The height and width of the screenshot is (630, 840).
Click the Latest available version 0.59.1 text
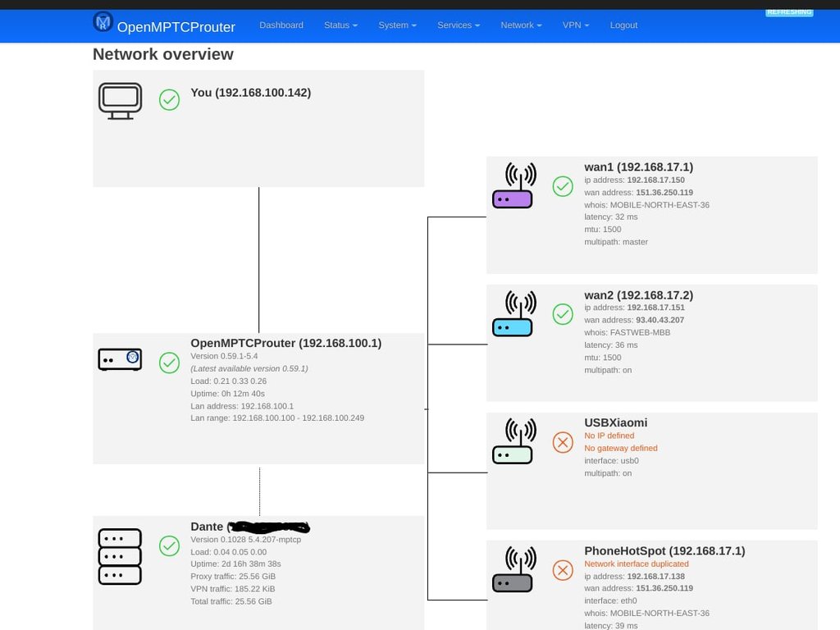[x=249, y=368]
